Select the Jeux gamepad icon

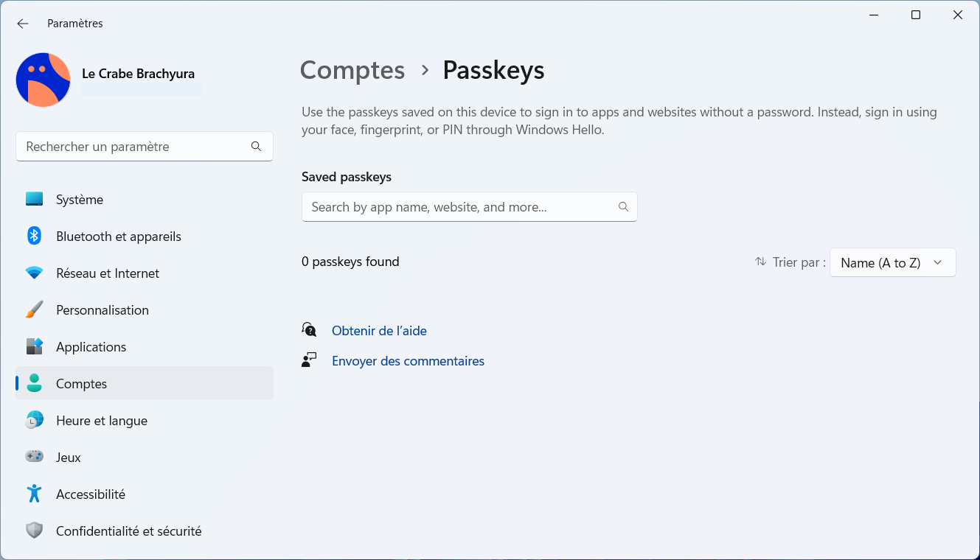(34, 457)
